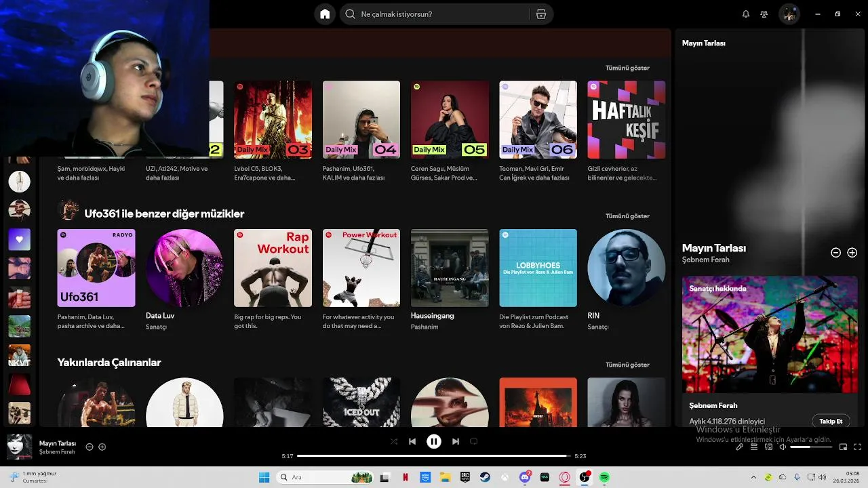This screenshot has width=868, height=488.
Task: Toggle repeat in the player bar
Action: pos(474,441)
